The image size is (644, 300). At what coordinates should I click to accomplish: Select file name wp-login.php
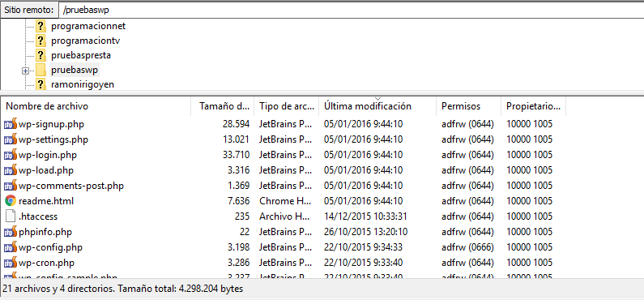[x=48, y=155]
